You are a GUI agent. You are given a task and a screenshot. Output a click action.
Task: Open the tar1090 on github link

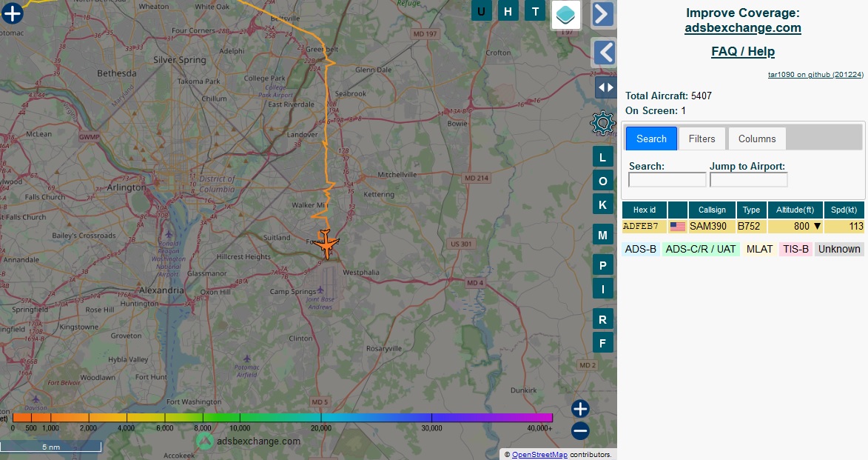pos(815,74)
